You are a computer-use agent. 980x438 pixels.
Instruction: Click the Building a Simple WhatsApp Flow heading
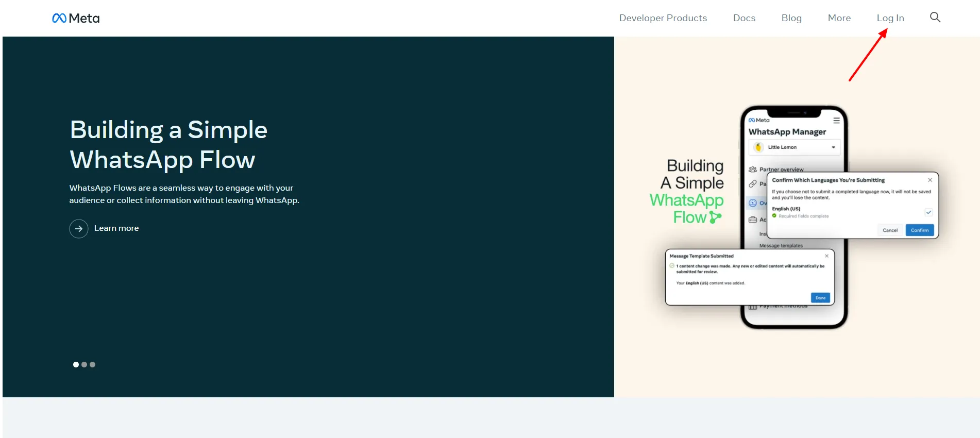168,144
